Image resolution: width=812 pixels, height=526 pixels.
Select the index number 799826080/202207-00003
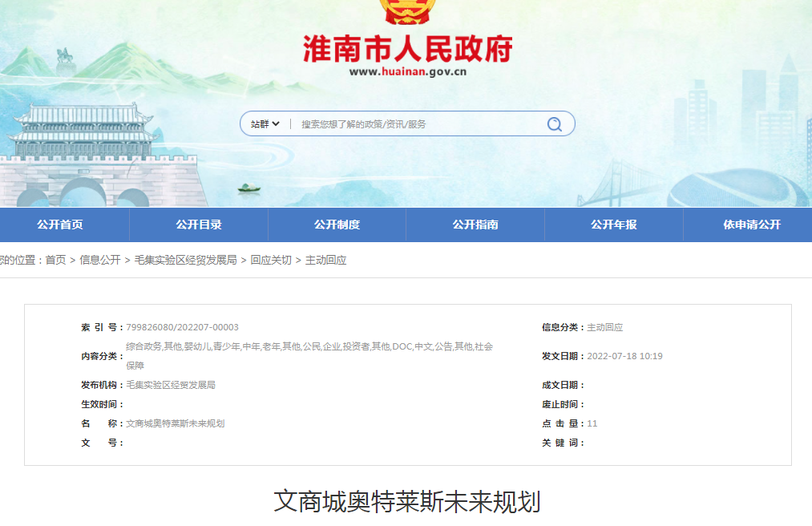182,327
